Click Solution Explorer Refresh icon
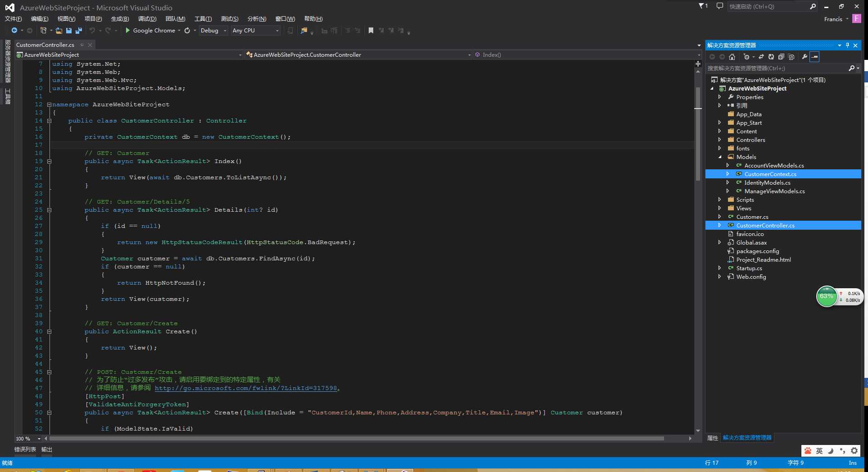The width and height of the screenshot is (868, 472). 771,57
